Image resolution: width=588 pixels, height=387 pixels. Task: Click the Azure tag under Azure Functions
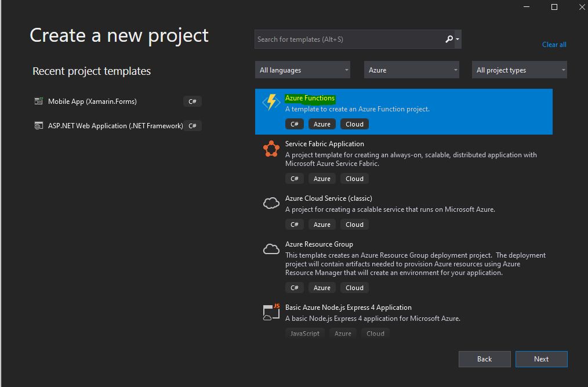tap(322, 124)
